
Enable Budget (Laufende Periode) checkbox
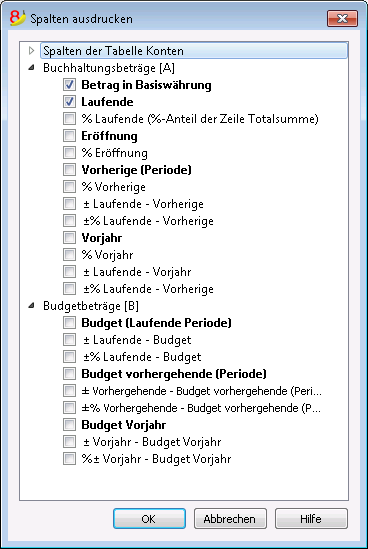click(69, 322)
